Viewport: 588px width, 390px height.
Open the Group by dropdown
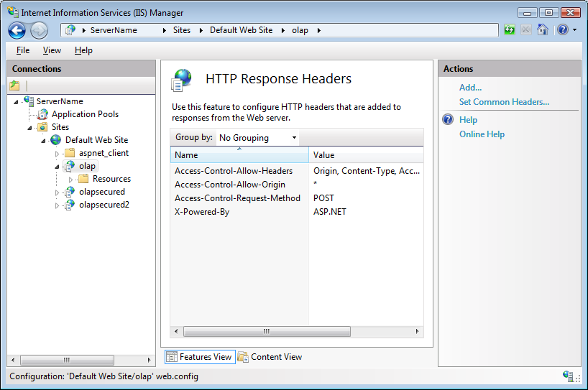(x=257, y=138)
